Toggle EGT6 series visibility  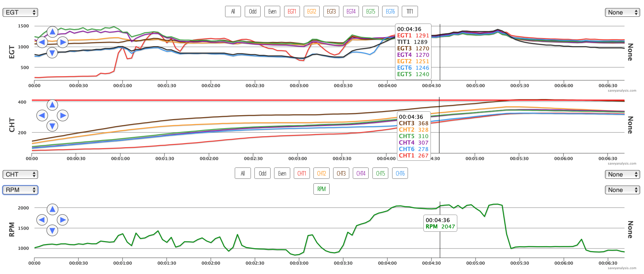(390, 12)
